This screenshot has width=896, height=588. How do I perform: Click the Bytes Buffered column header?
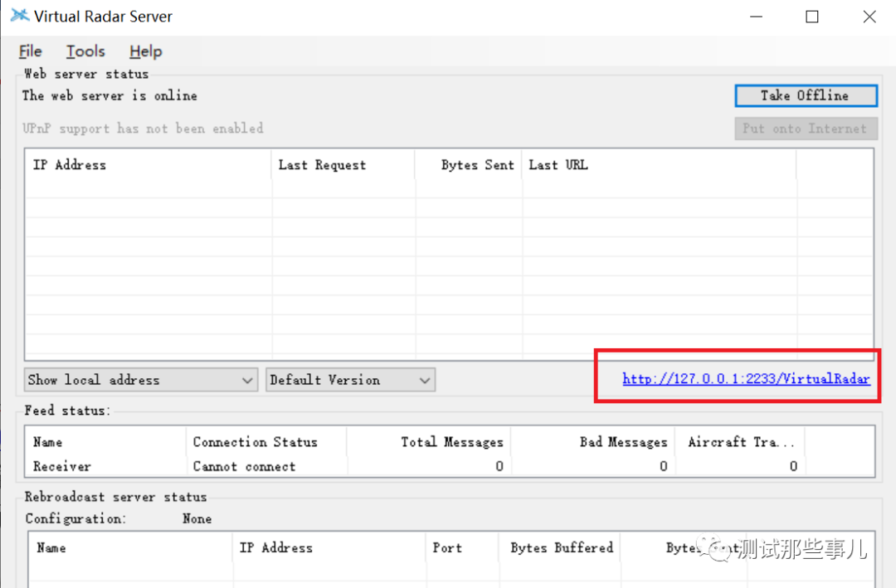559,548
